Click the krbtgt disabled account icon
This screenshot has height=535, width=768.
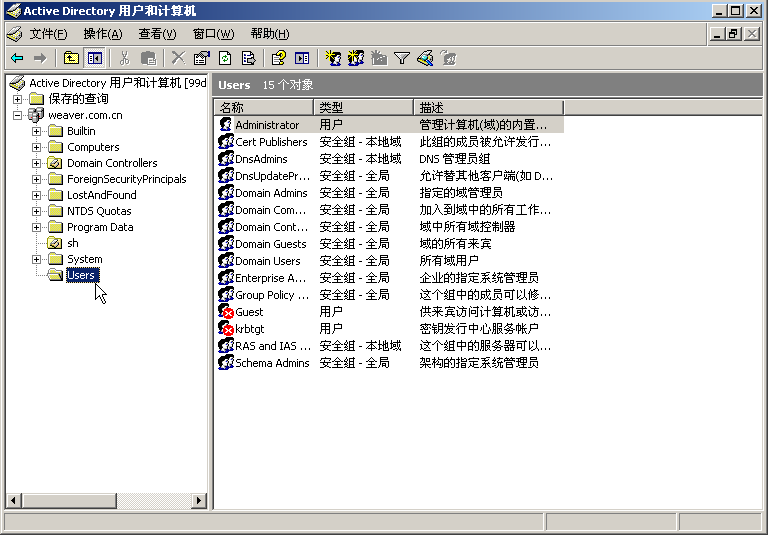[225, 329]
